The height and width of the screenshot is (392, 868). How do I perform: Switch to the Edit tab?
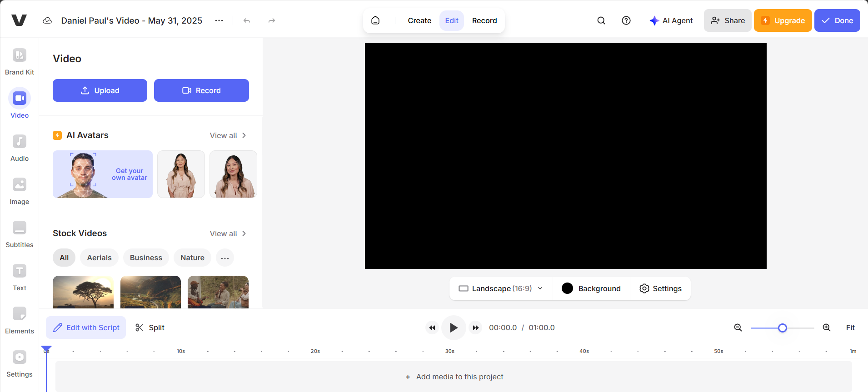click(x=452, y=20)
